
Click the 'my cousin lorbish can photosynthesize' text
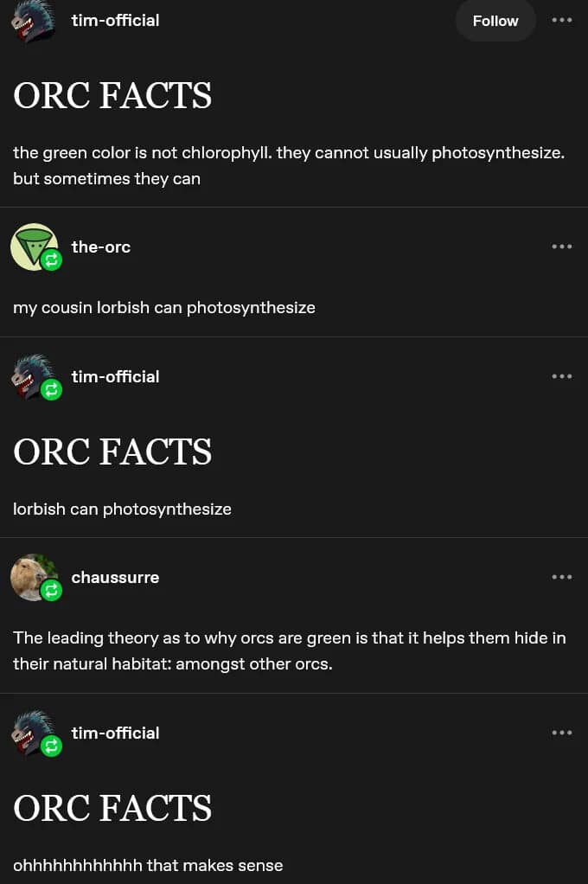(164, 307)
